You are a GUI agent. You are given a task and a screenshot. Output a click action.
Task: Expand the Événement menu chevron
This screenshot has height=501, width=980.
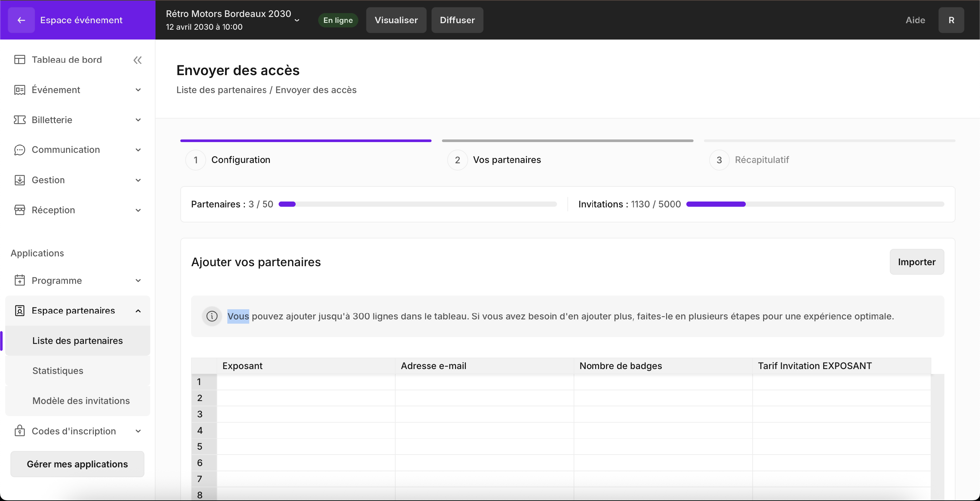point(138,90)
